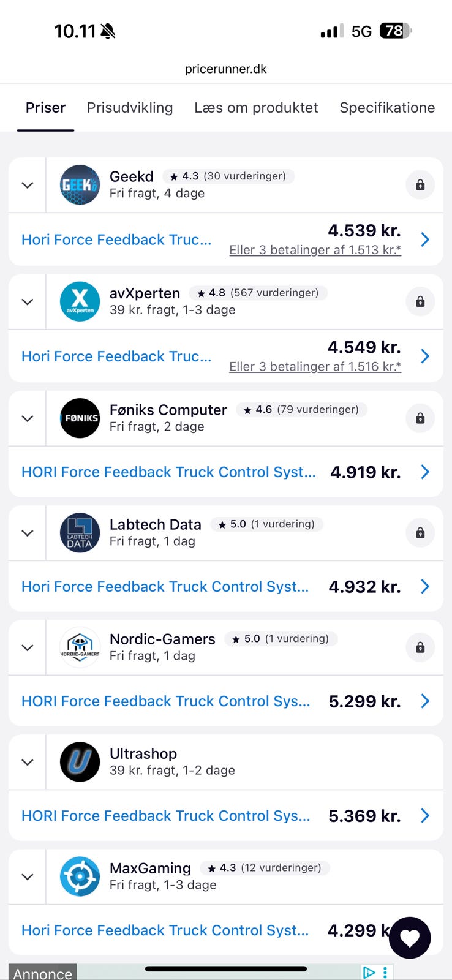452x980 pixels.
Task: Tap the lock icon in avXperten row
Action: [x=420, y=301]
